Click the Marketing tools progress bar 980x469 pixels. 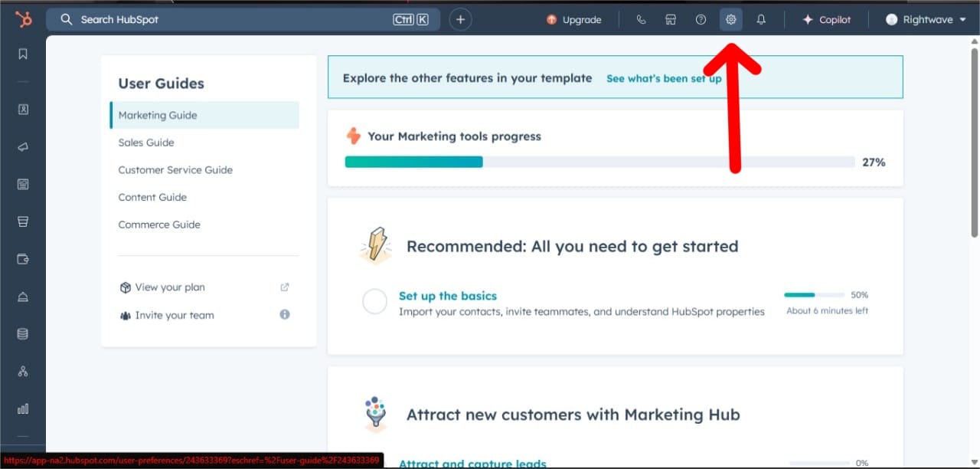[599, 162]
